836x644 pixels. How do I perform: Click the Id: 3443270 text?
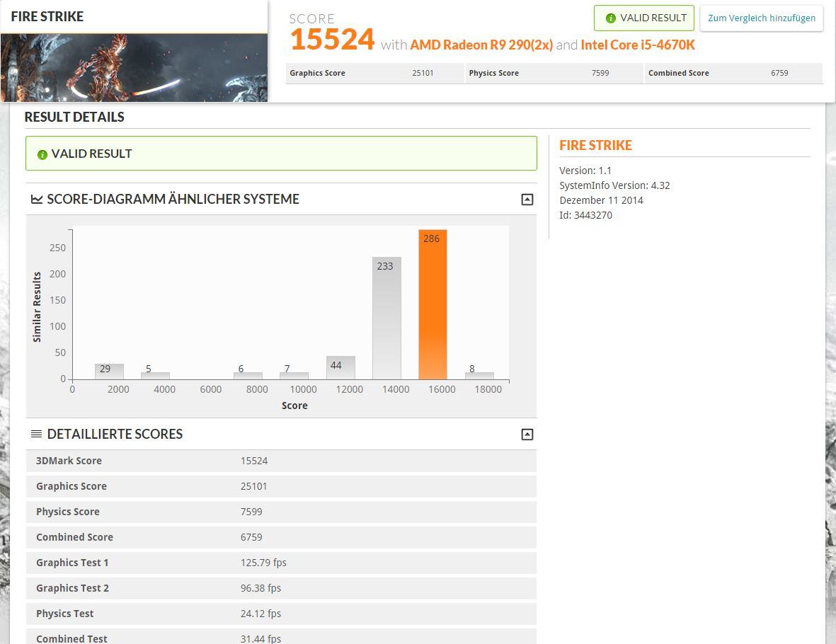click(586, 215)
